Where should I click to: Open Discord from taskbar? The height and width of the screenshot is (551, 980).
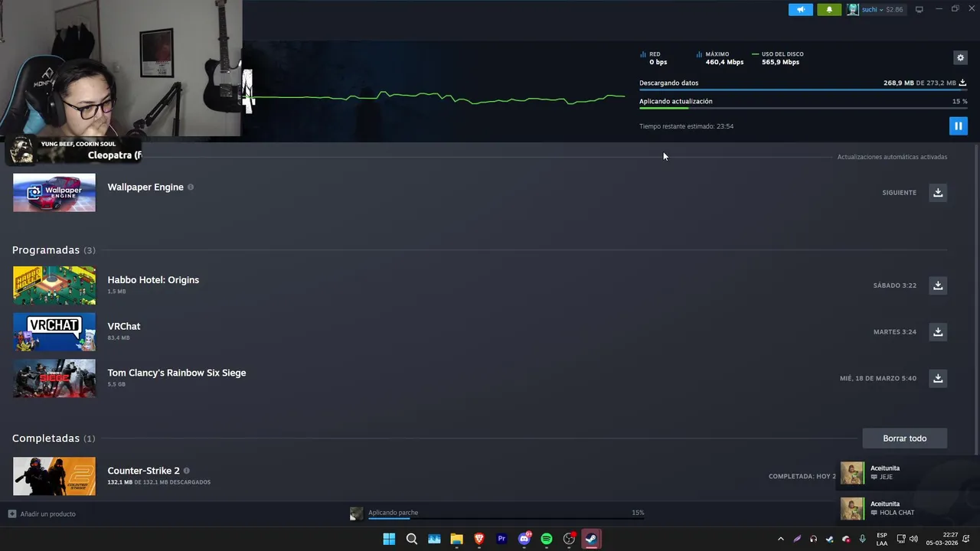point(524,539)
